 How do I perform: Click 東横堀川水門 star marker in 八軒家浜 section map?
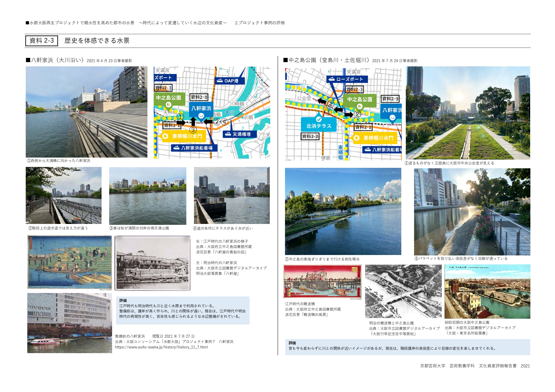[166, 136]
